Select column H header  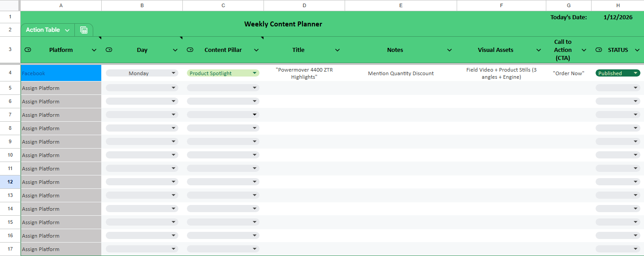[x=618, y=5]
